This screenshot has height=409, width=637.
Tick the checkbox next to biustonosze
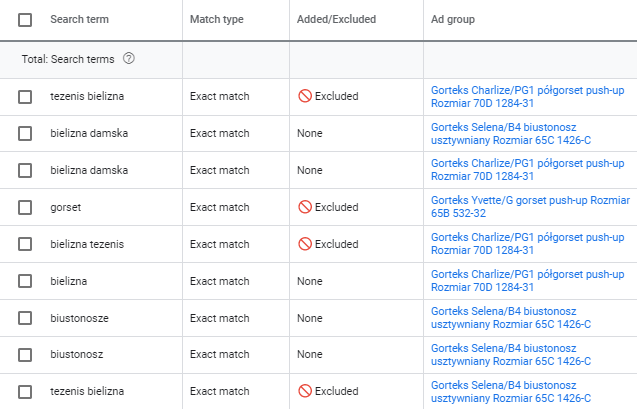click(25, 318)
